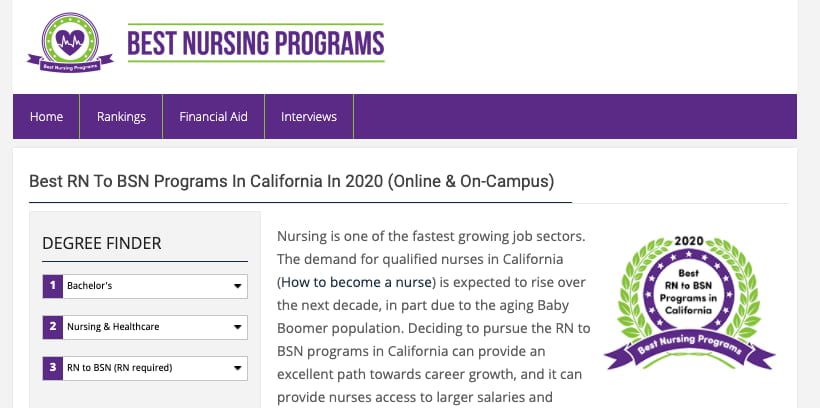Click the Best Nursing Programs site title
This screenshot has height=408, width=820.
[x=255, y=43]
